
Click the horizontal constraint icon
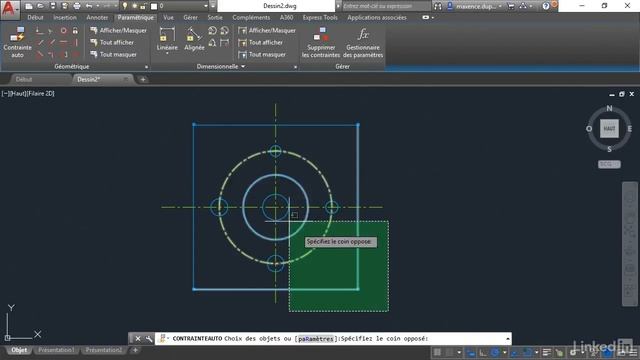[x=63, y=42]
